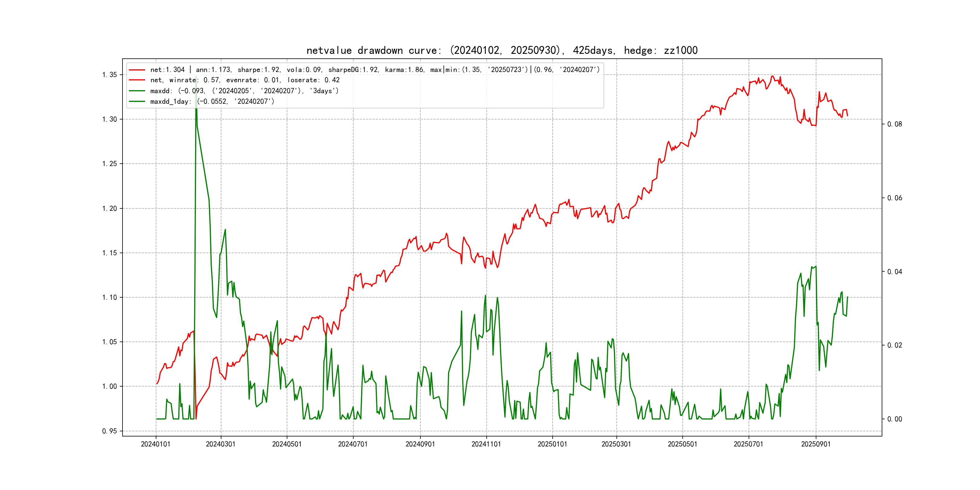Screen dimensions: 980x490
Task: Click the 0.00 right y-axis label
Action: 894,419
